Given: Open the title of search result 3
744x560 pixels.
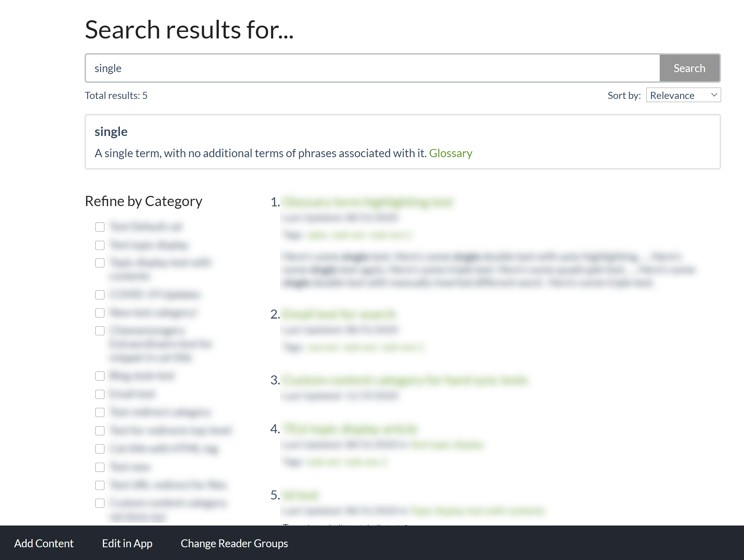Looking at the screenshot, I should [405, 380].
